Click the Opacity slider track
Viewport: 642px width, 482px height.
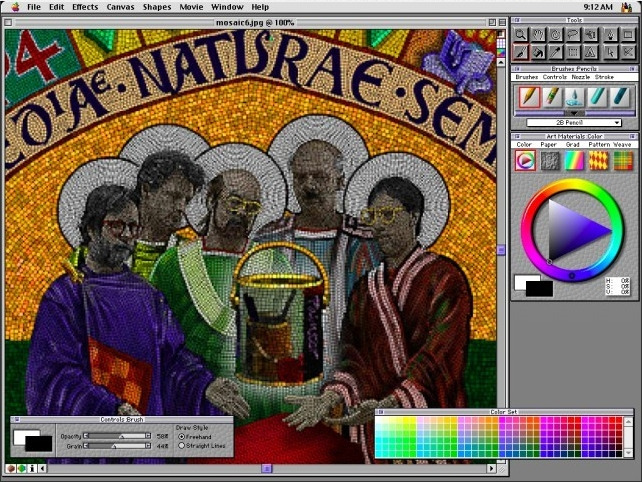[117, 436]
